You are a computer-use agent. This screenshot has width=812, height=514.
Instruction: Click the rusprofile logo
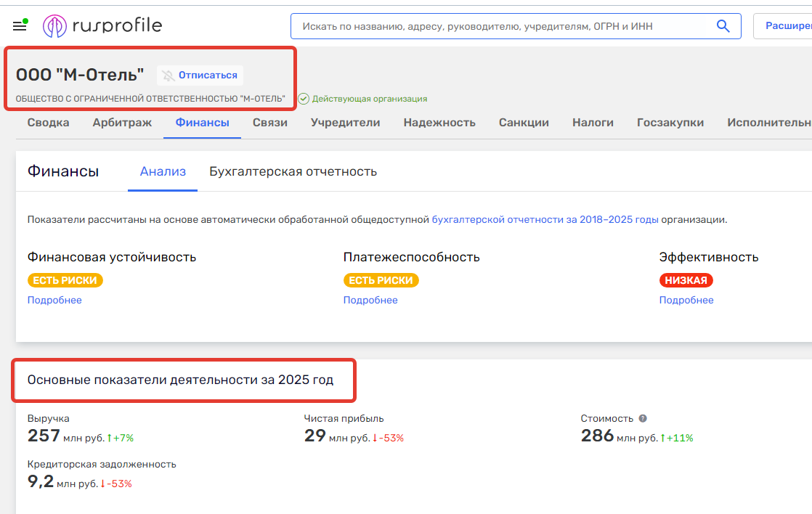click(x=102, y=27)
